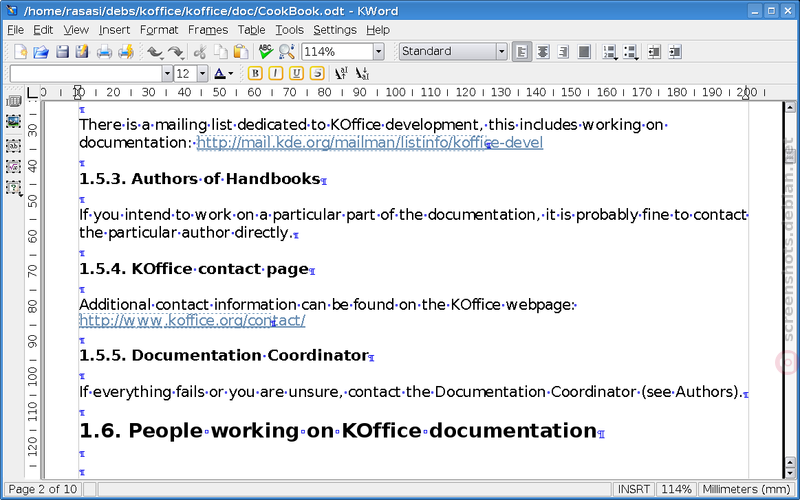Copy selection with the copy icon
The image size is (800, 500).
pos(220,52)
